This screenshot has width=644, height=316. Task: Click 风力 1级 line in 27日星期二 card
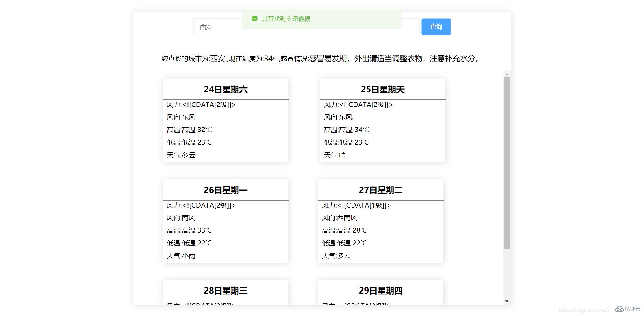click(x=356, y=205)
